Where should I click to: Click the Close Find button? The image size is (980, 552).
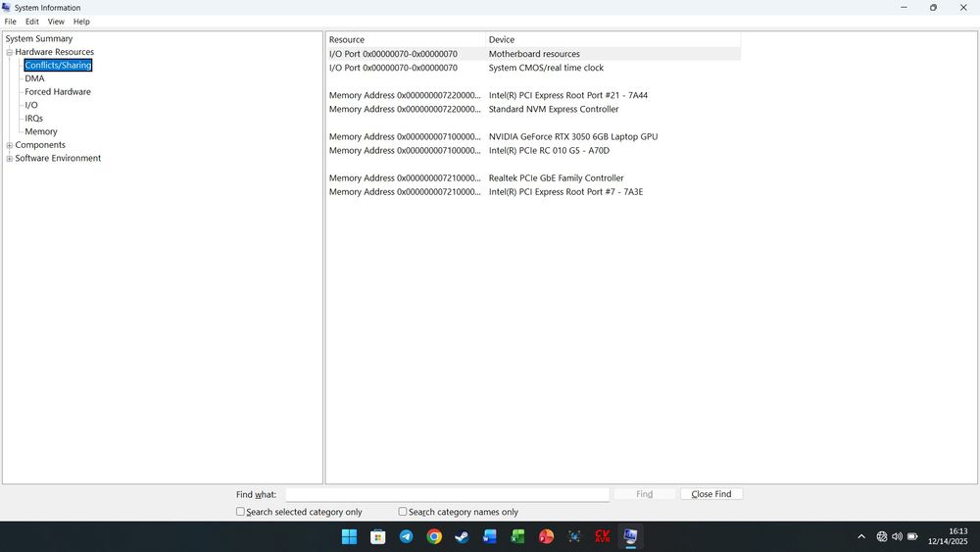[711, 494]
